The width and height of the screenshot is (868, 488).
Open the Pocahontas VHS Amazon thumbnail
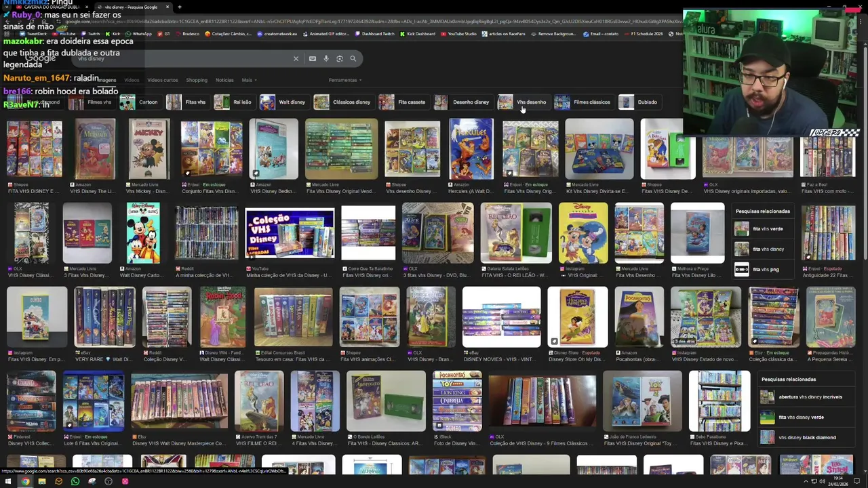[639, 317]
